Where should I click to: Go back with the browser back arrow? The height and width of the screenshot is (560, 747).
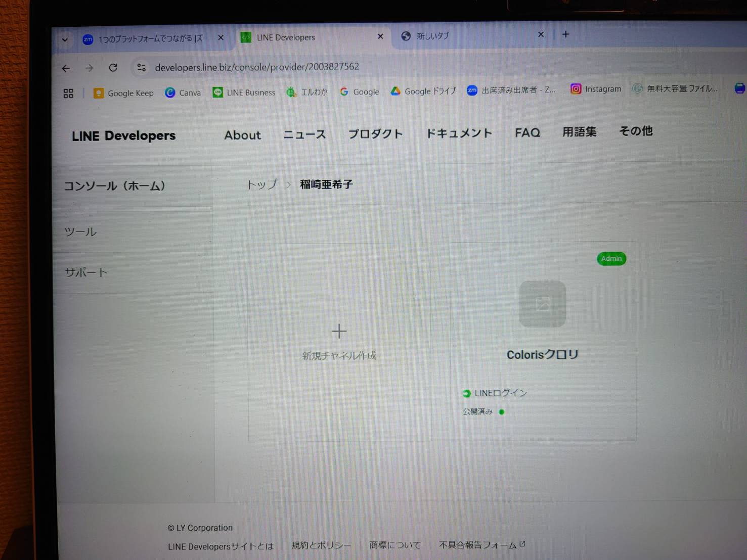(x=66, y=68)
